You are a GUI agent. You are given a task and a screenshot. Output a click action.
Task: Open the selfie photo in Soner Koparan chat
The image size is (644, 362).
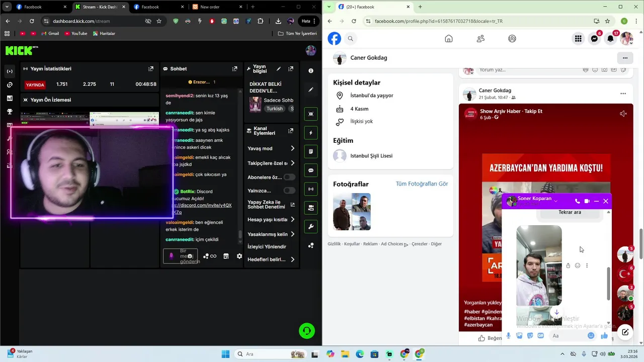539,265
